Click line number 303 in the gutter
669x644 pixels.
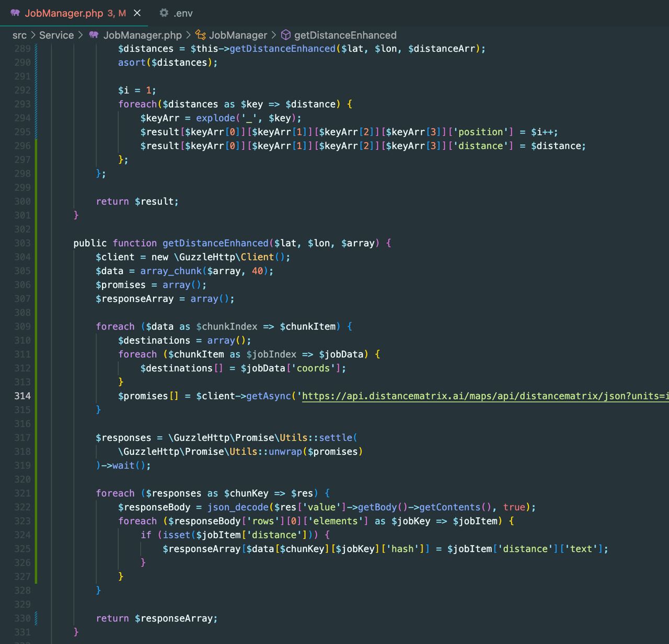(22, 243)
